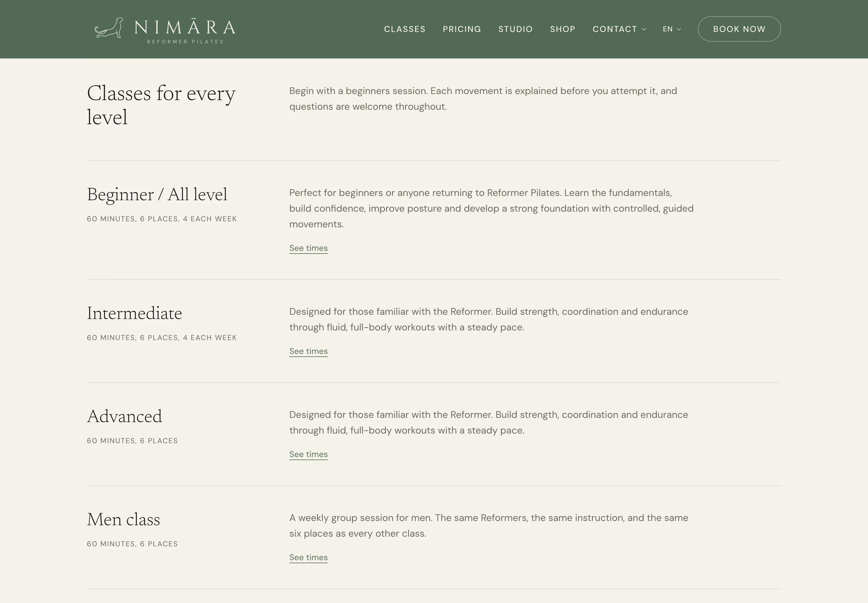The width and height of the screenshot is (868, 603).
Task: Click the 'Classes for every level' heading
Action: pyautogui.click(x=161, y=105)
